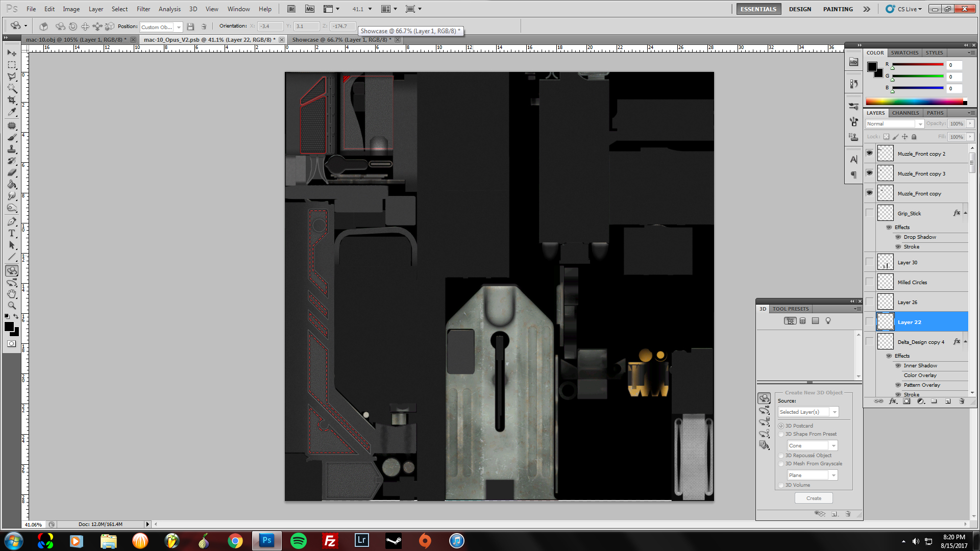The width and height of the screenshot is (980, 551).
Task: Open Spotify from the taskbar
Action: click(298, 540)
